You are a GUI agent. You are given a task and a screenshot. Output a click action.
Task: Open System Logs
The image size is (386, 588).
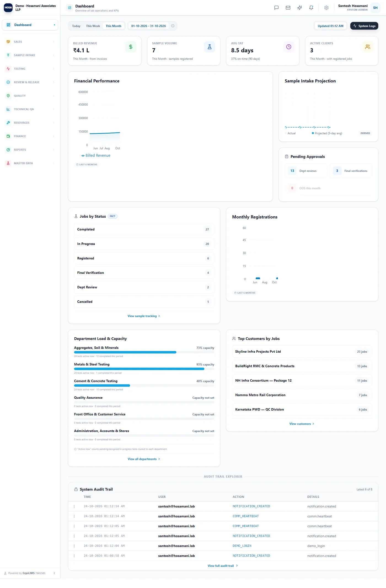[x=364, y=26]
